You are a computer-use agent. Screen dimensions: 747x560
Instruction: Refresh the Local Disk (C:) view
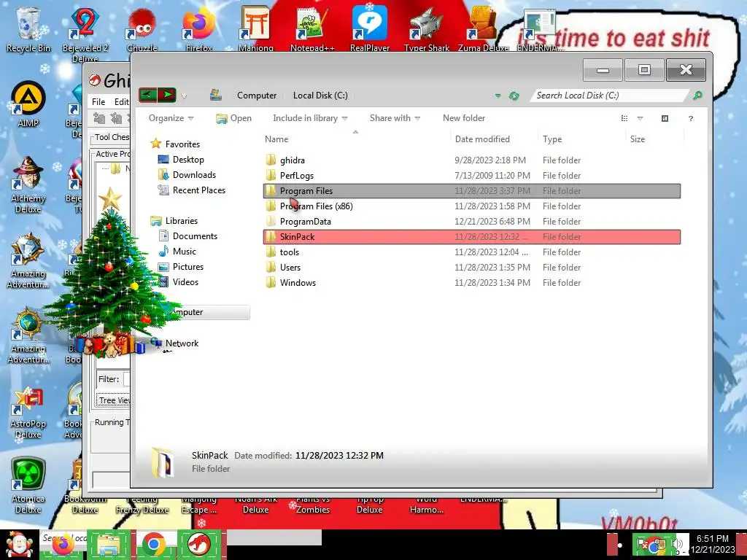(x=514, y=96)
